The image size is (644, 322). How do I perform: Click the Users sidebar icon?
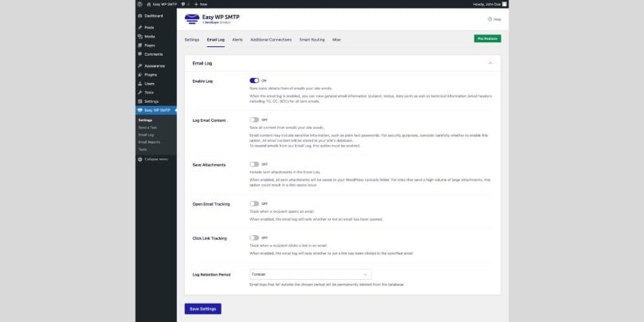(140, 83)
